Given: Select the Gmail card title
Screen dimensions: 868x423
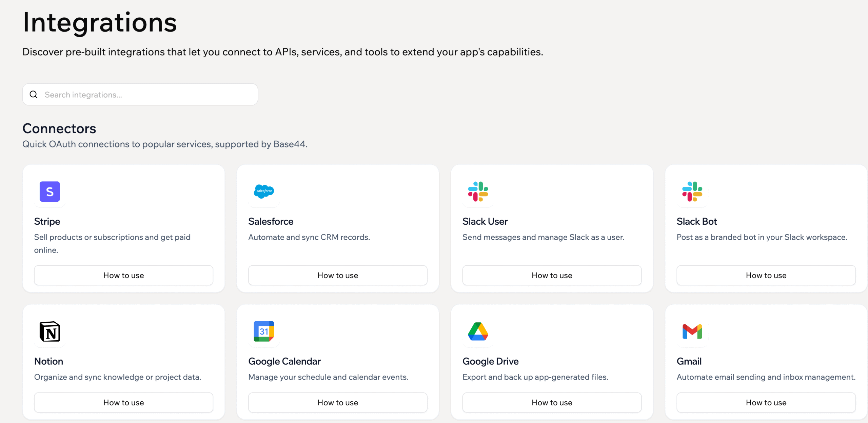Looking at the screenshot, I should coord(689,361).
